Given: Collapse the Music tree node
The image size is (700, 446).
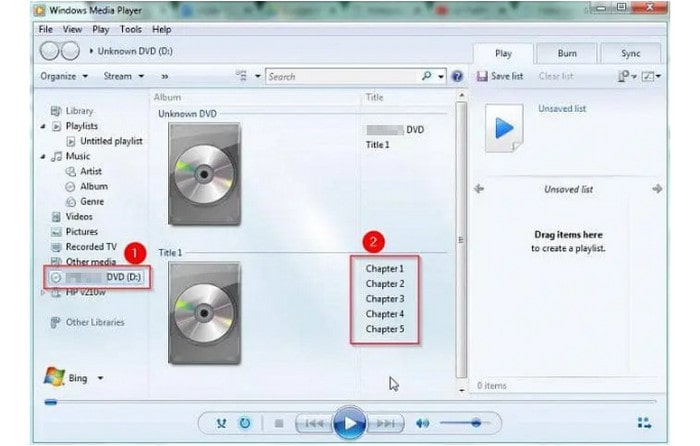Looking at the screenshot, I should [43, 157].
